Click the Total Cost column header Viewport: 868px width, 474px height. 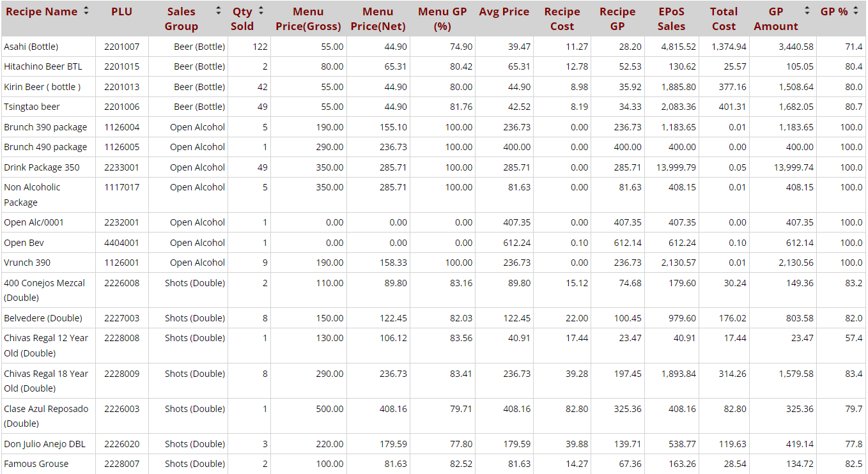point(724,19)
